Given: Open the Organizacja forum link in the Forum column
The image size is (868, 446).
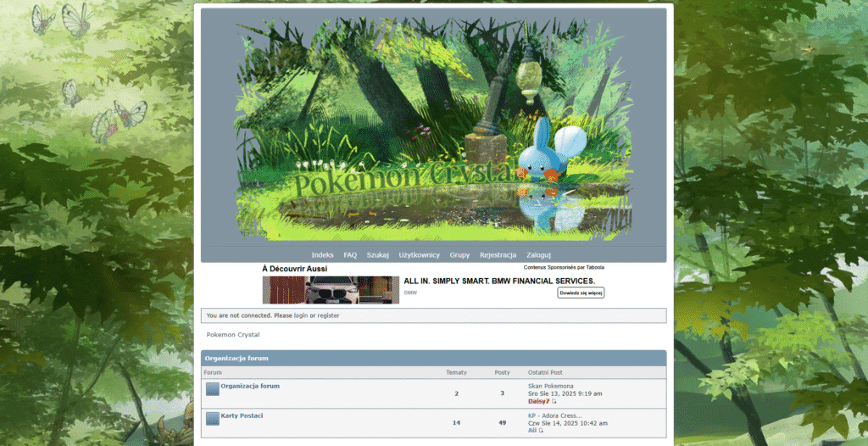Looking at the screenshot, I should 250,386.
